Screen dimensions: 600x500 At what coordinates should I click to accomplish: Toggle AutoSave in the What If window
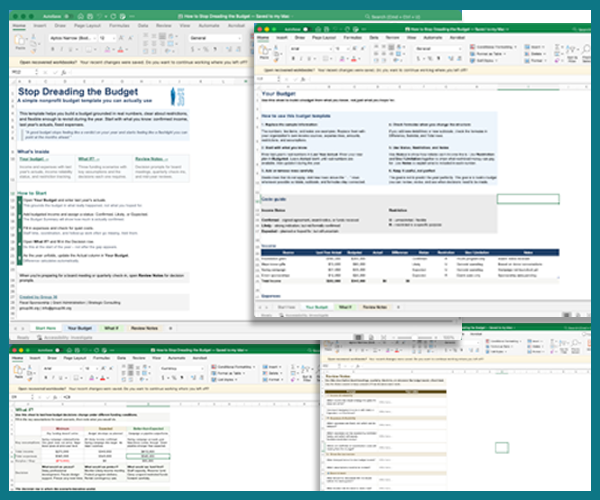[x=59, y=350]
